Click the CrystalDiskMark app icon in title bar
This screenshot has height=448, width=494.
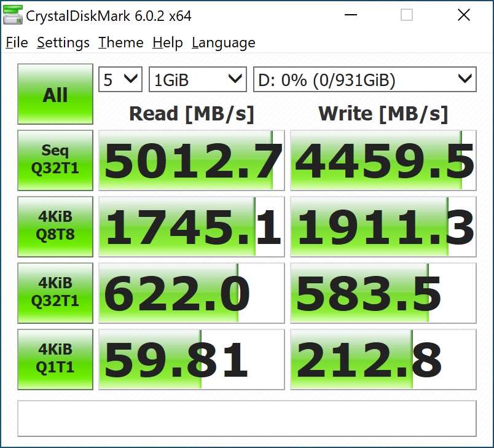tap(13, 15)
